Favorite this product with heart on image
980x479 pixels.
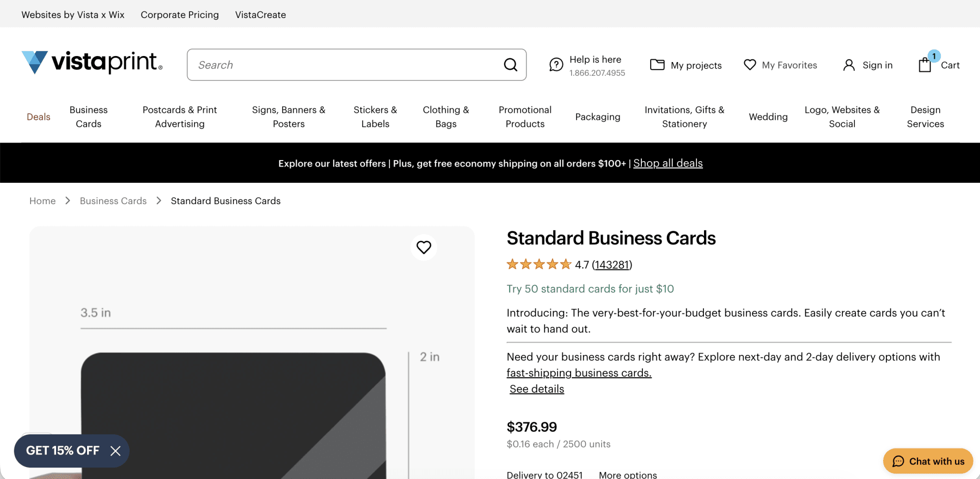pos(424,247)
